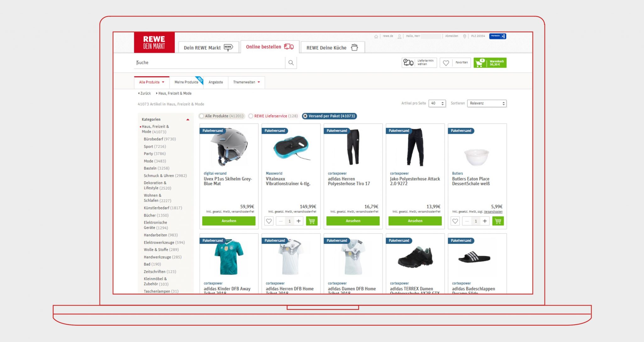Click Ansehen for adidas Polyesterhose Tiro 17
This screenshot has height=342, width=644.
click(353, 221)
